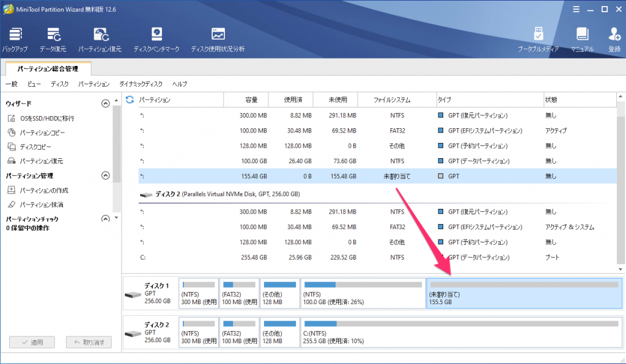The height and width of the screenshot is (364, 626).
Task: Sort by ファイルシステム column header
Action: tap(397, 100)
